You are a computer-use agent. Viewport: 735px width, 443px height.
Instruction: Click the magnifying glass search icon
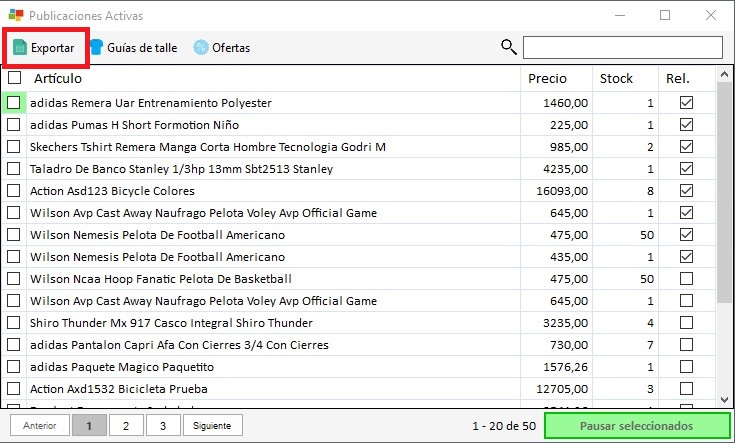point(509,47)
